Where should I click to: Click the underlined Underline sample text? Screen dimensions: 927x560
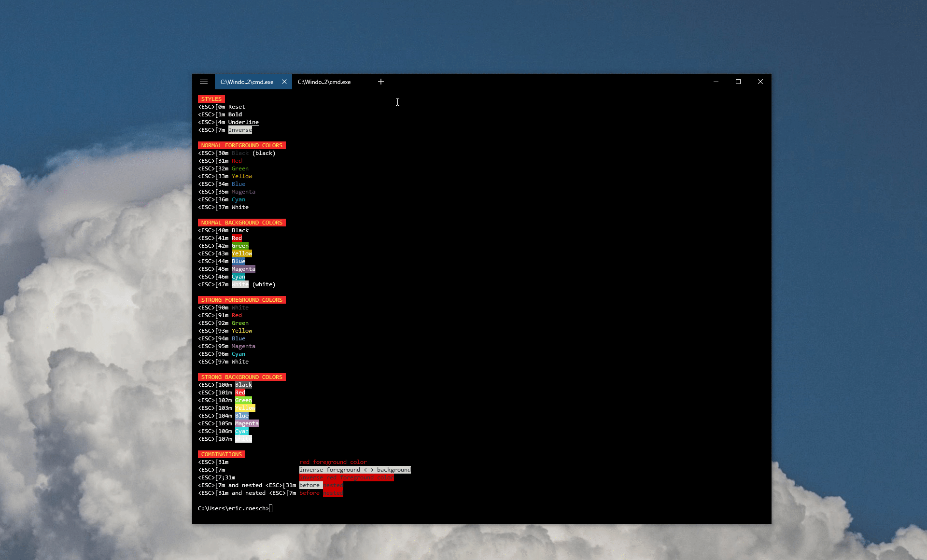(x=243, y=122)
